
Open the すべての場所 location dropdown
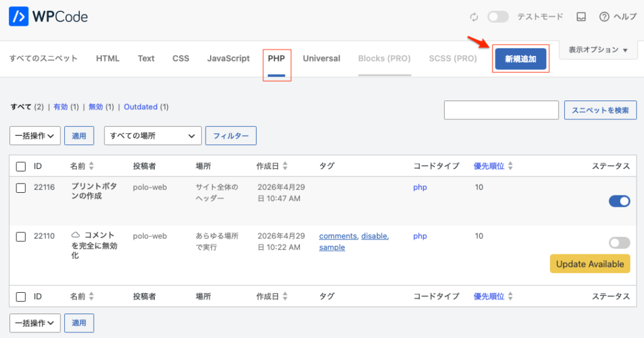(x=153, y=136)
